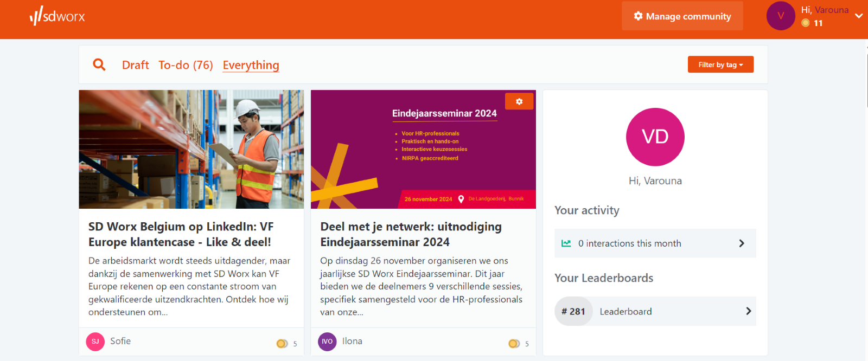Image resolution: width=868 pixels, height=361 pixels.
Task: Open the VF Europe klantencase post title
Action: click(x=181, y=234)
